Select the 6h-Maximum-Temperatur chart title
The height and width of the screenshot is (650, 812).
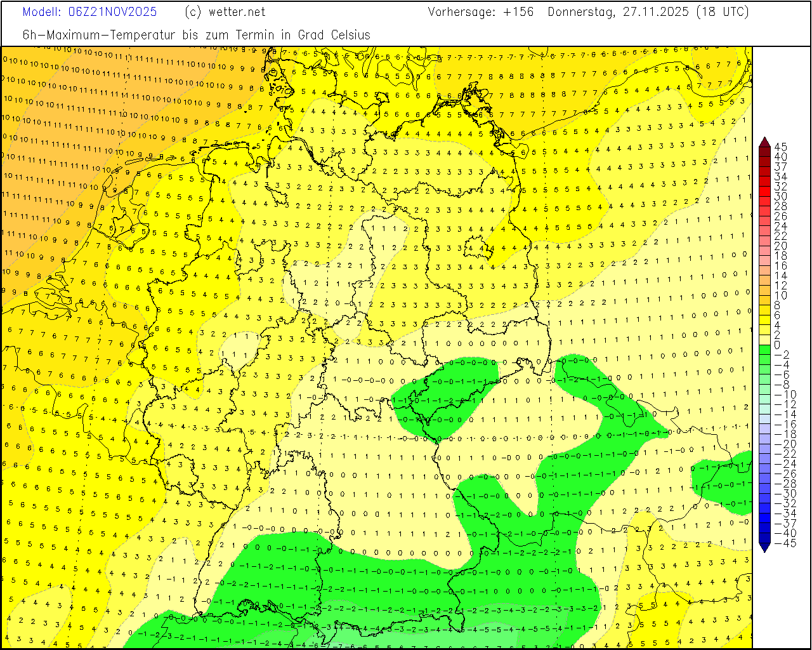(x=196, y=35)
